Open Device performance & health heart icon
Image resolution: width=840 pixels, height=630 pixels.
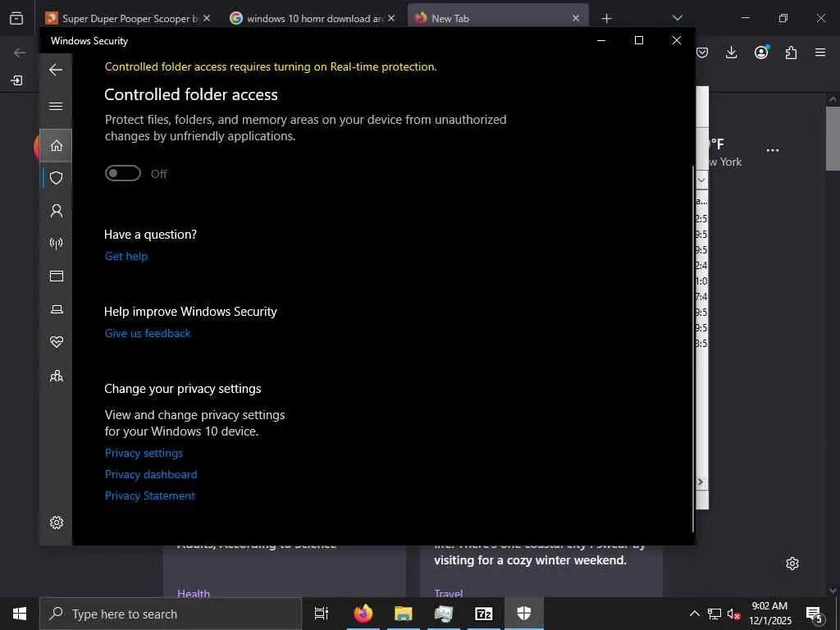(x=56, y=342)
